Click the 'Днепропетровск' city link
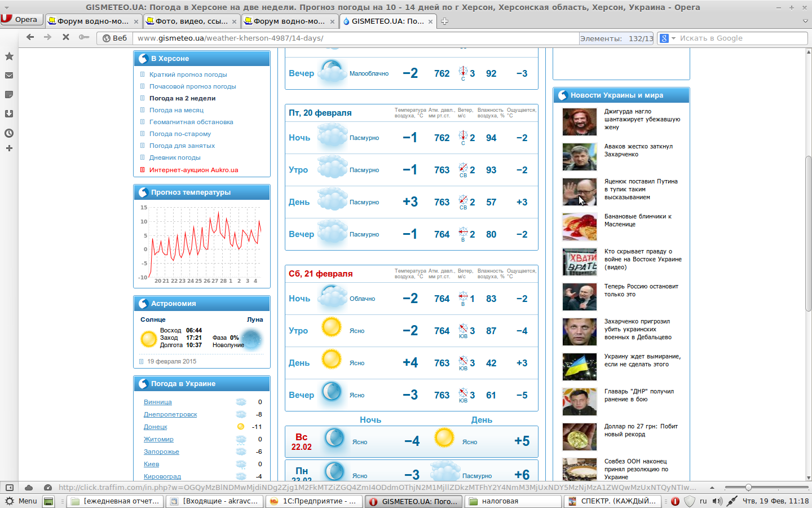 170,414
